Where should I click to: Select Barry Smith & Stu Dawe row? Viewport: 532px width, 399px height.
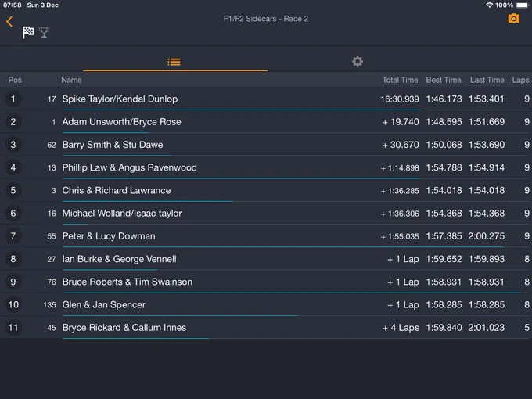[266, 145]
